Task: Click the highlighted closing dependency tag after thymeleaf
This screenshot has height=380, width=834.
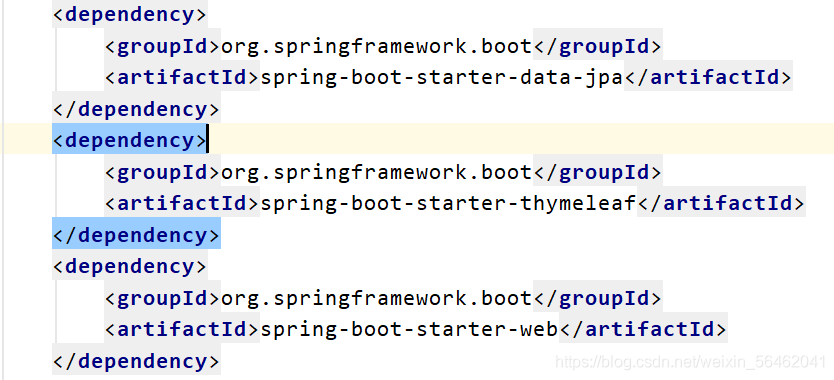Action: click(x=136, y=235)
